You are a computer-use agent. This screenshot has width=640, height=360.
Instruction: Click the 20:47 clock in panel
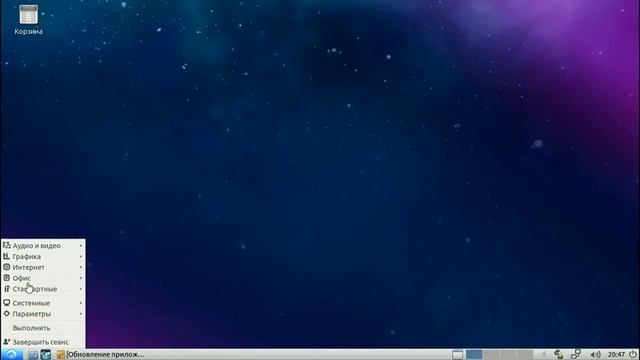click(x=616, y=355)
